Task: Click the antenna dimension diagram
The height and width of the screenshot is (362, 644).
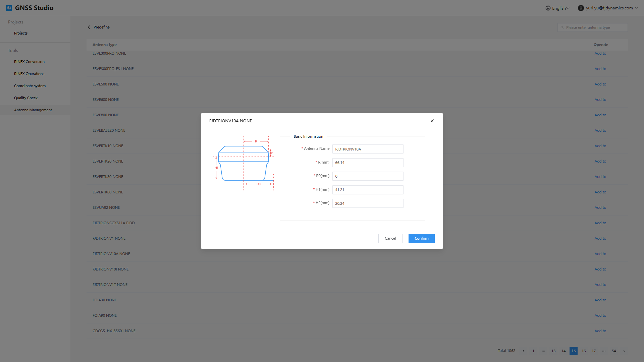Action: coord(244,163)
